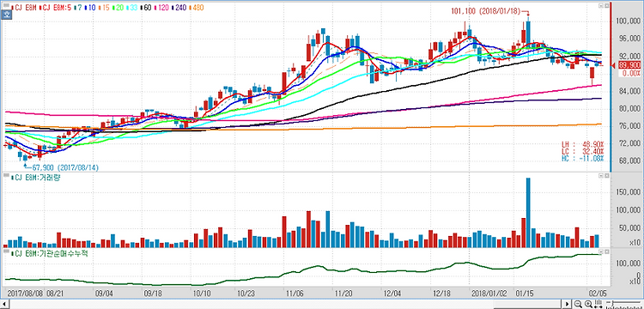
Task: Click the 'HC : -11.08%' statistic
Action: point(583,159)
